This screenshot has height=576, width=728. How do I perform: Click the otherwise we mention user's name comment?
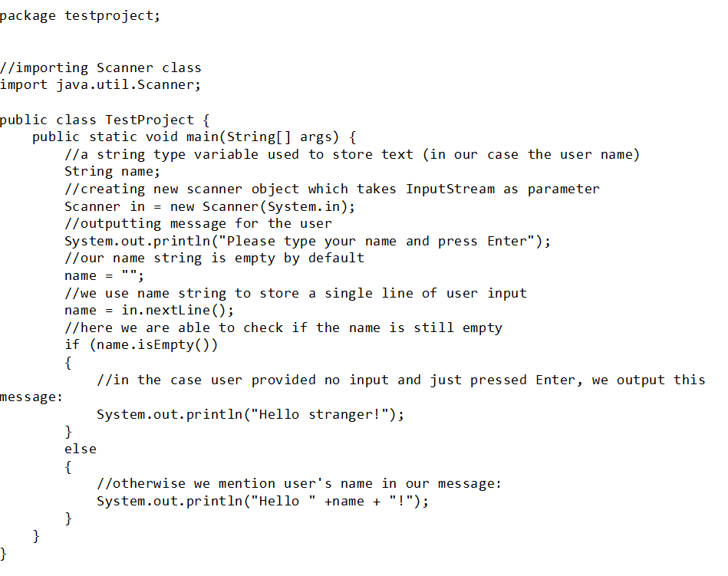click(299, 484)
